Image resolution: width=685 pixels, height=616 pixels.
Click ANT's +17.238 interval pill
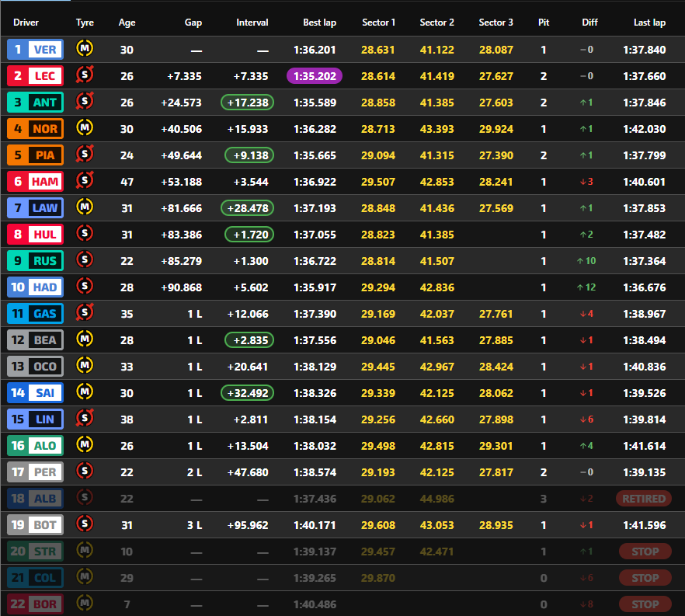click(248, 103)
